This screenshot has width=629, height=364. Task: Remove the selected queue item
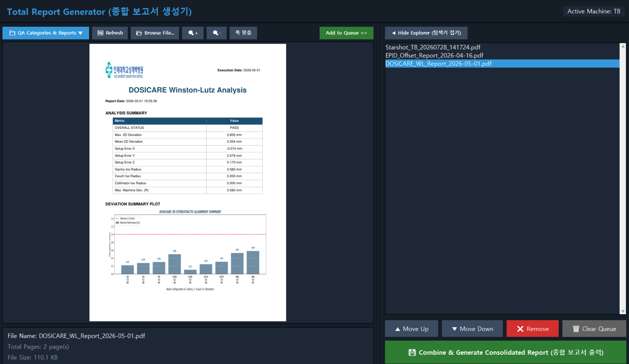point(532,329)
